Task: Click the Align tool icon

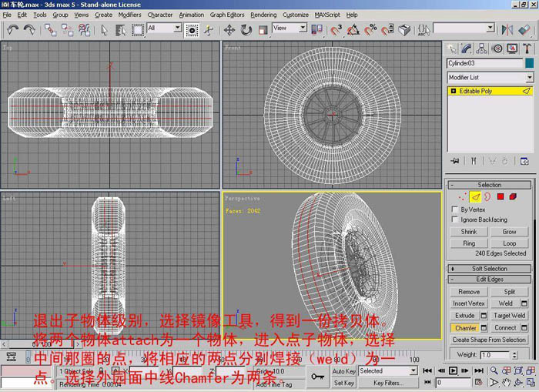Action: pos(524,30)
